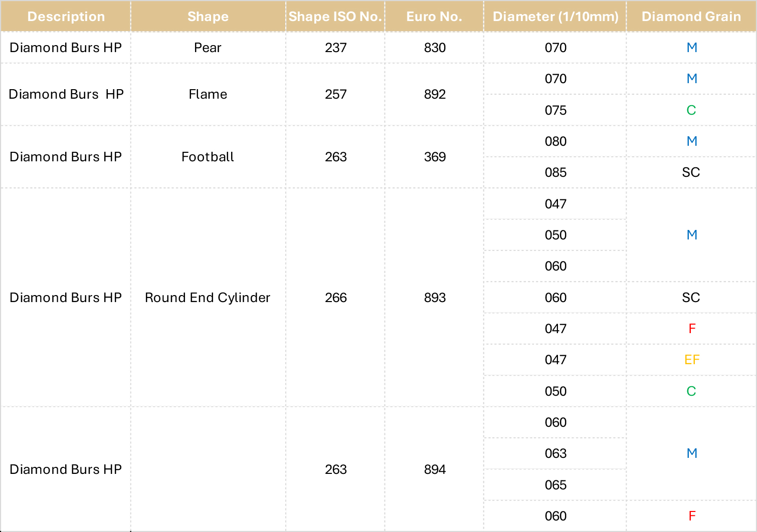Select the Round End Cylinder cell
757x532 pixels.
[x=208, y=298]
